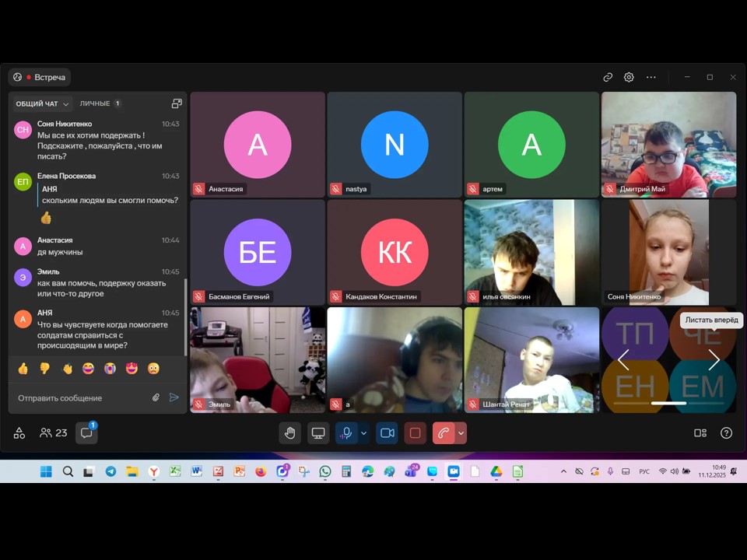The width and height of the screenshot is (747, 560).
Task: Click the Отправить сообщение input field
Action: 81,397
